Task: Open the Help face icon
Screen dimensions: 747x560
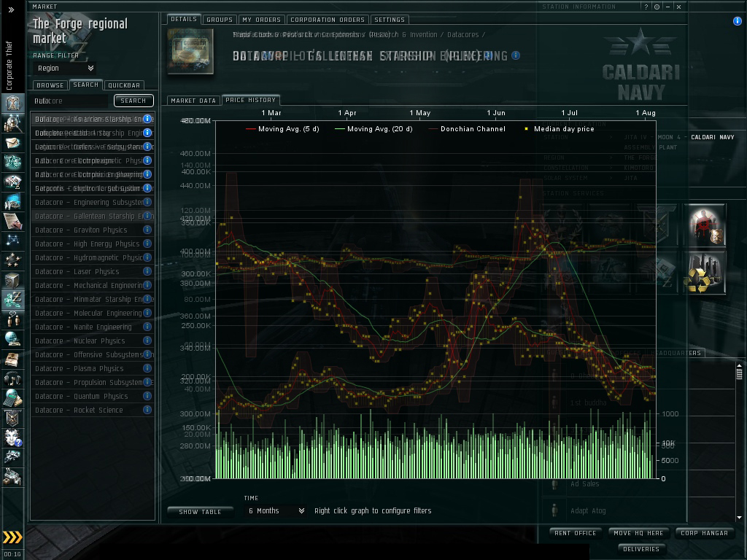Action: (12, 437)
